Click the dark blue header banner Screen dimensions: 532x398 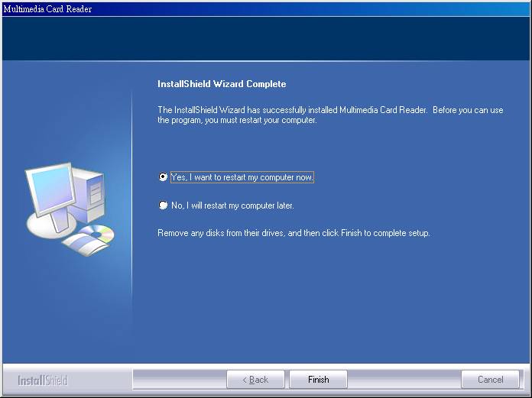click(266, 38)
